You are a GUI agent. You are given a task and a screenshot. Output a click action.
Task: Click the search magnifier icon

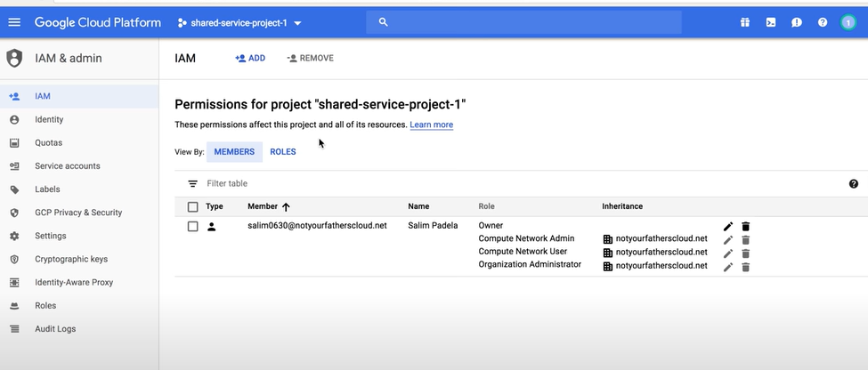(x=383, y=22)
